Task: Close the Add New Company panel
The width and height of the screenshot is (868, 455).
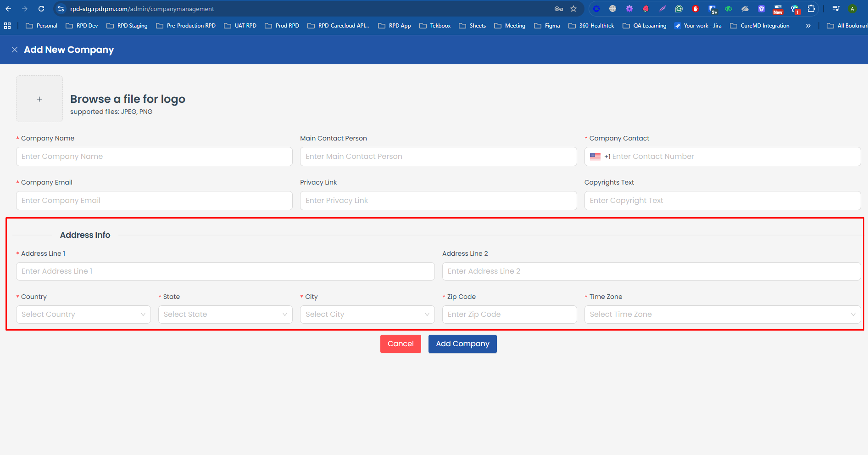Action: tap(15, 50)
